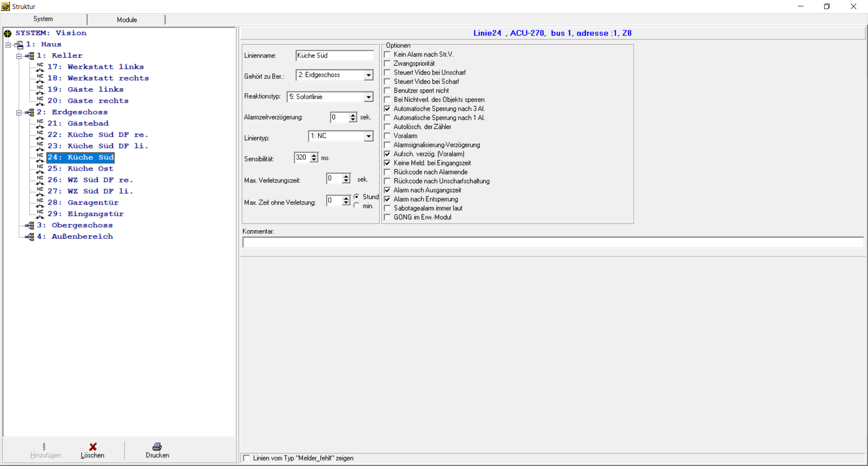
Task: Click the NC zone icon for Gästebad
Action: pos(40,124)
